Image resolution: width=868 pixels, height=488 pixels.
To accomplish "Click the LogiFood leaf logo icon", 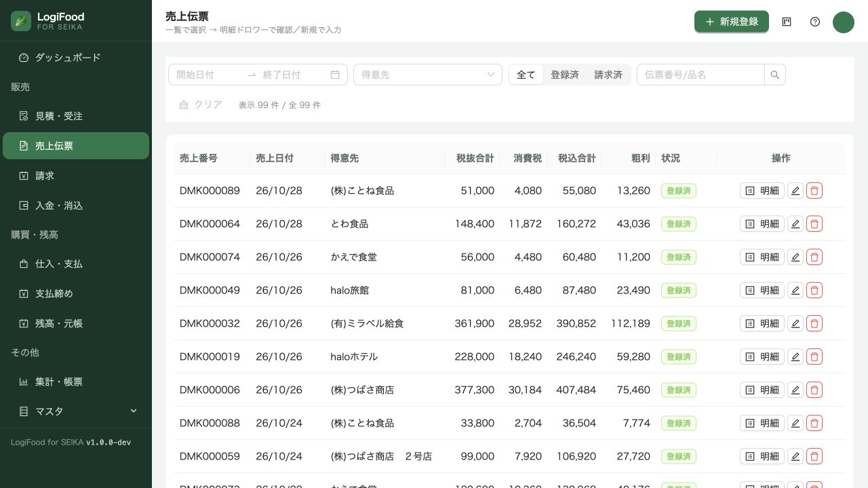I will 21,21.
